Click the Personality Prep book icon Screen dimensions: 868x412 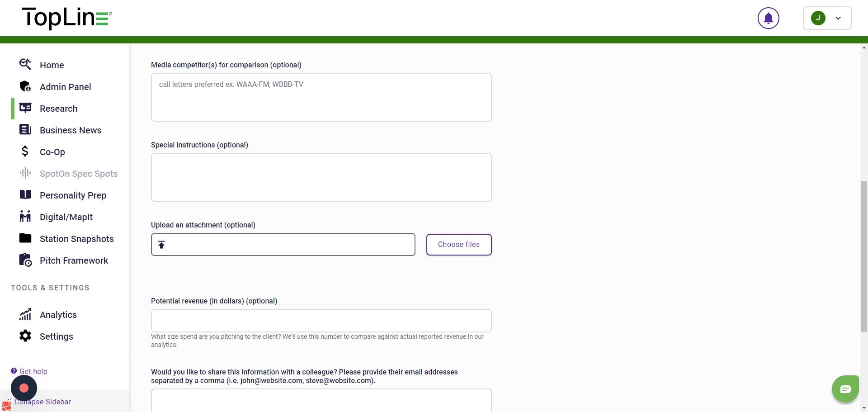25,195
